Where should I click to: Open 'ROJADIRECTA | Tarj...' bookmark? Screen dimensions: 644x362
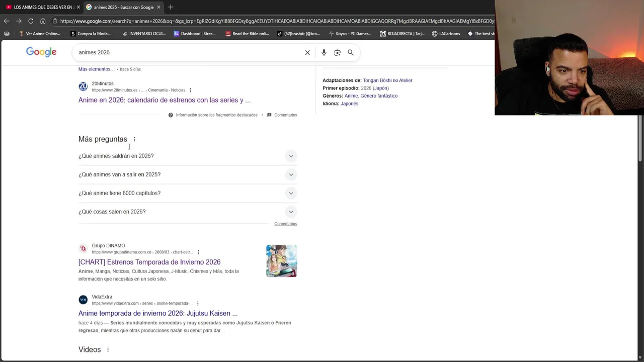point(402,34)
